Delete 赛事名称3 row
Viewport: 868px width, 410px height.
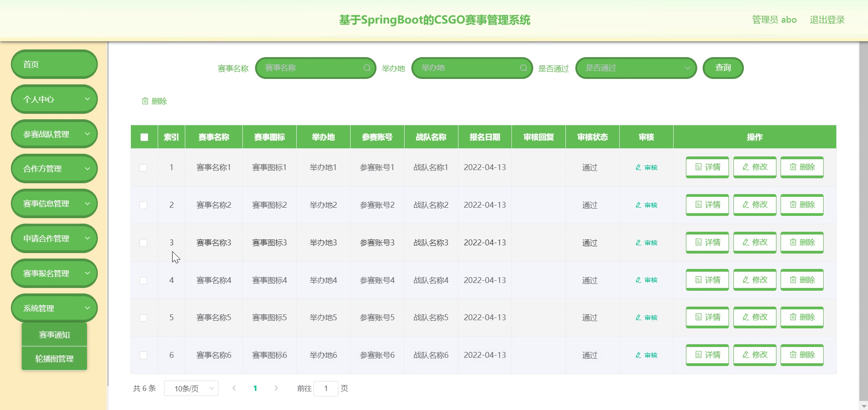802,243
